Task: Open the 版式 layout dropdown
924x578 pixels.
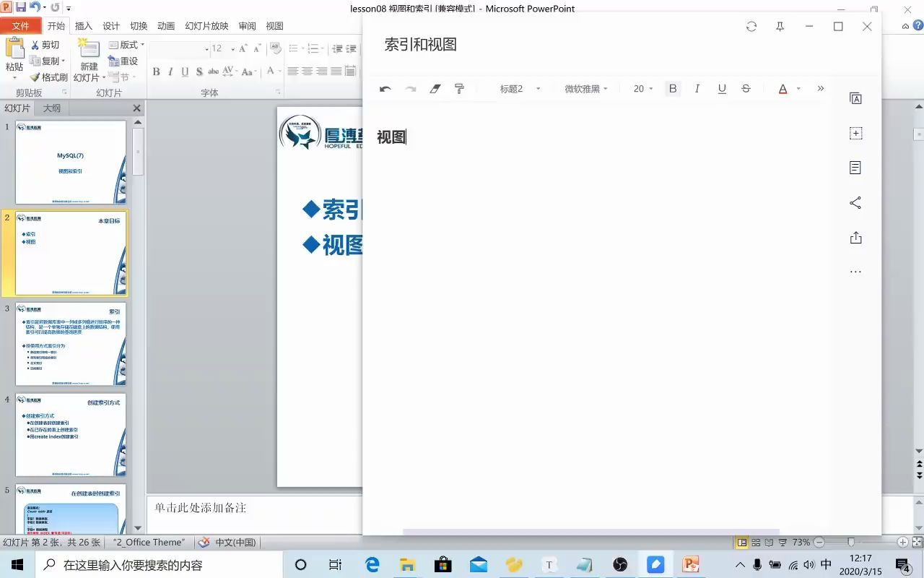Action: pos(126,45)
